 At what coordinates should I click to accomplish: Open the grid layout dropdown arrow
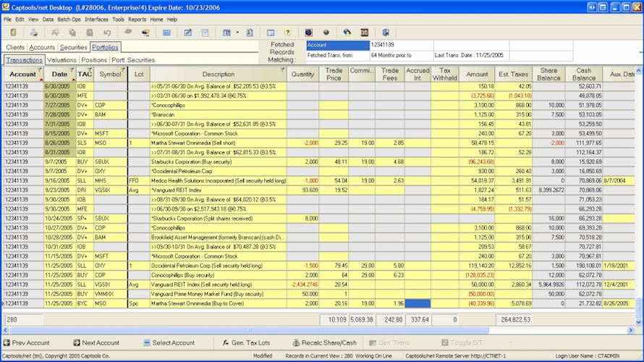point(237,33)
